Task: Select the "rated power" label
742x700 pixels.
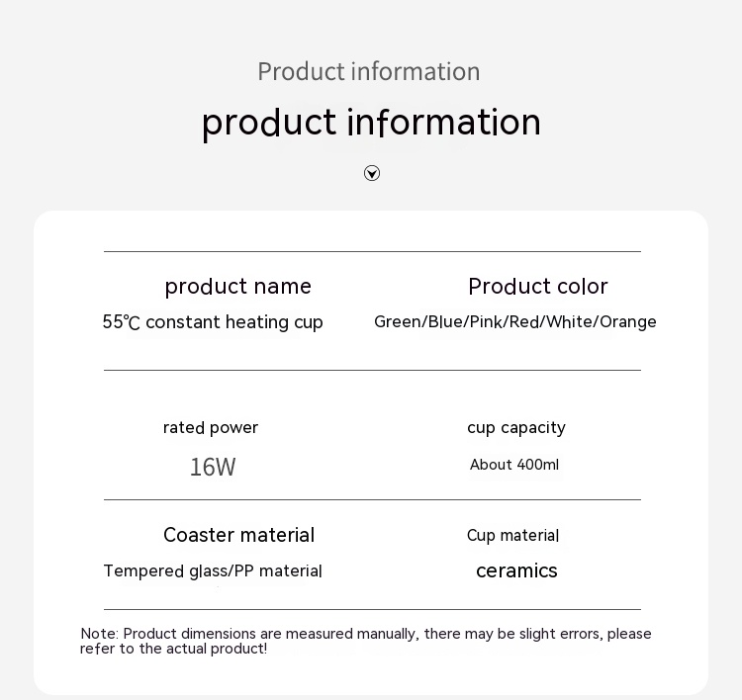Action: coord(211,428)
